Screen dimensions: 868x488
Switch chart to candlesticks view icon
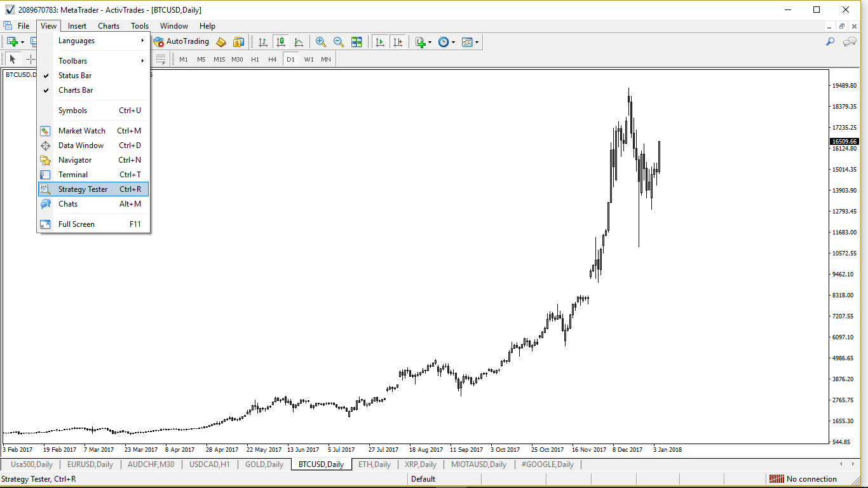[280, 42]
